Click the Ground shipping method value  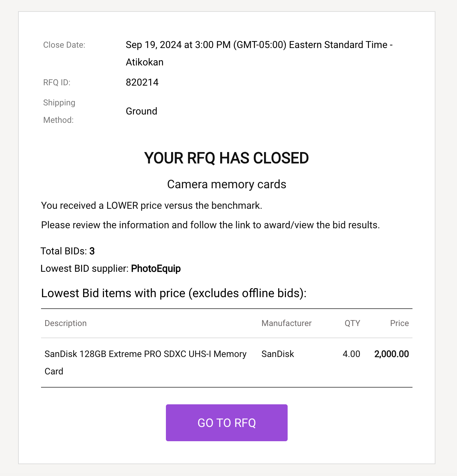pos(142,111)
